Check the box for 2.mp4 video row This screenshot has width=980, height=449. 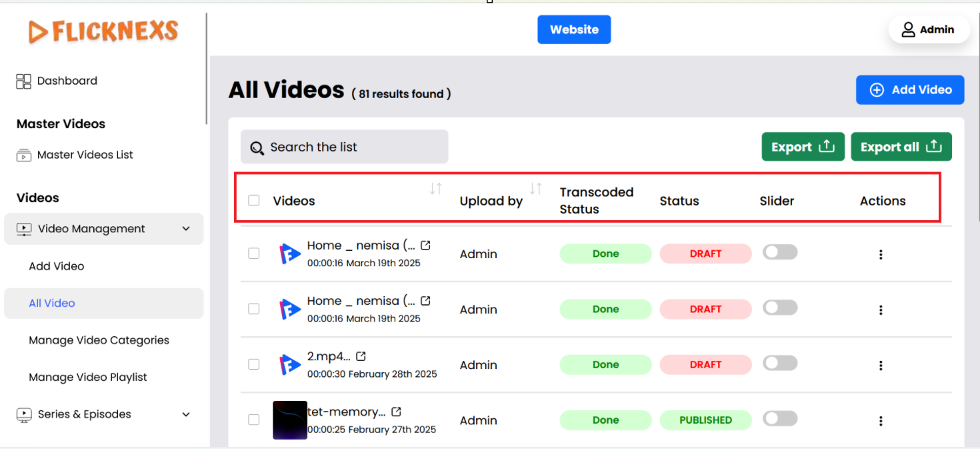254,364
